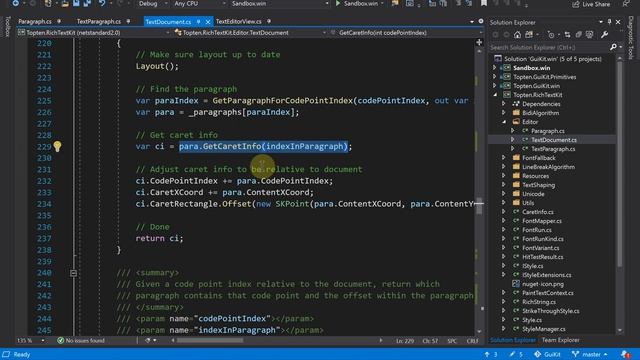Open the Any CPU platform dropdown
Screen dimensions: 640x360
(199, 4)
